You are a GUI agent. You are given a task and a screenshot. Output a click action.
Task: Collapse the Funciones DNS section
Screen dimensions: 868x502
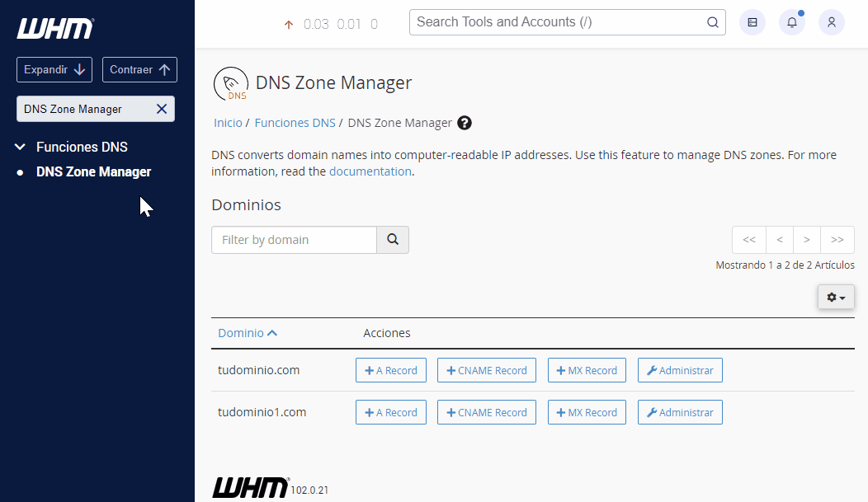coord(20,147)
